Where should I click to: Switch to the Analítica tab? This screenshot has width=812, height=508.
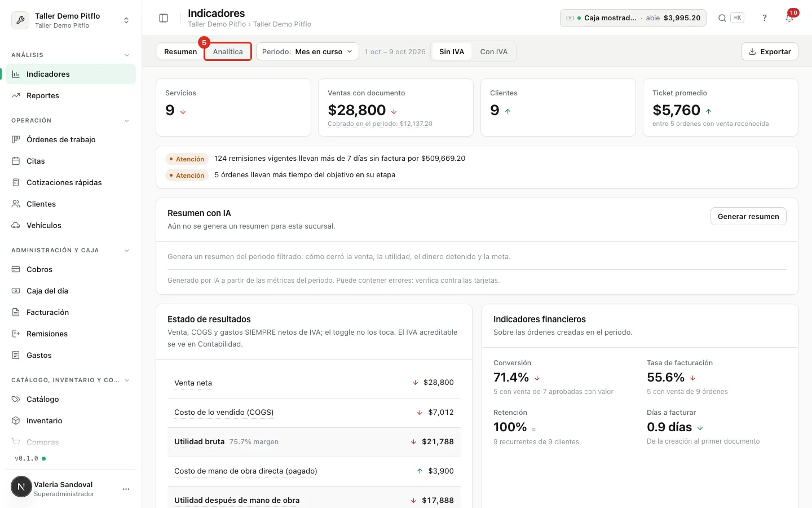click(x=228, y=51)
